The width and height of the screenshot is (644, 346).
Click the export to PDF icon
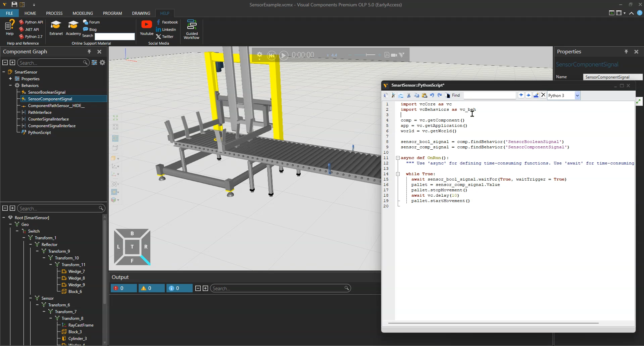(387, 55)
